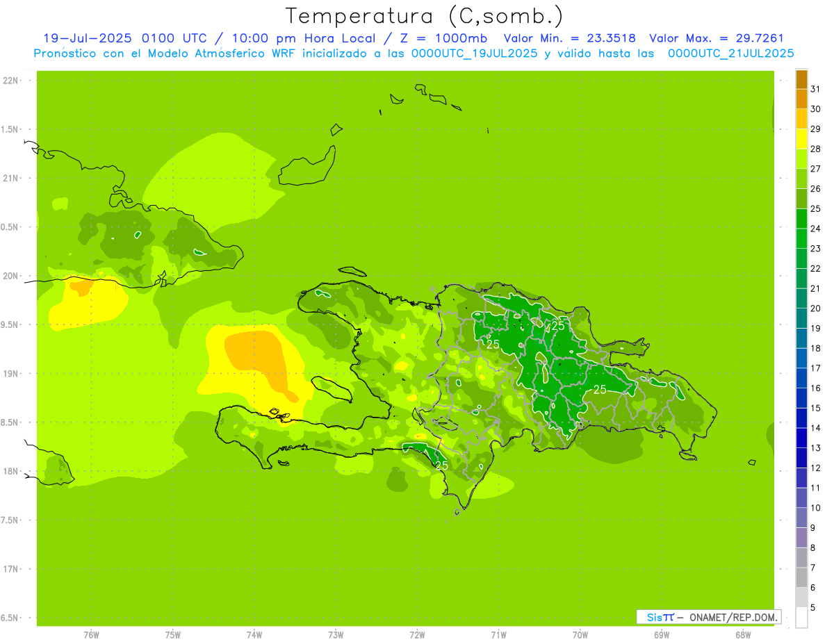The width and height of the screenshot is (834, 644).
Task: Click the colorbar value 20
Action: click(x=816, y=308)
